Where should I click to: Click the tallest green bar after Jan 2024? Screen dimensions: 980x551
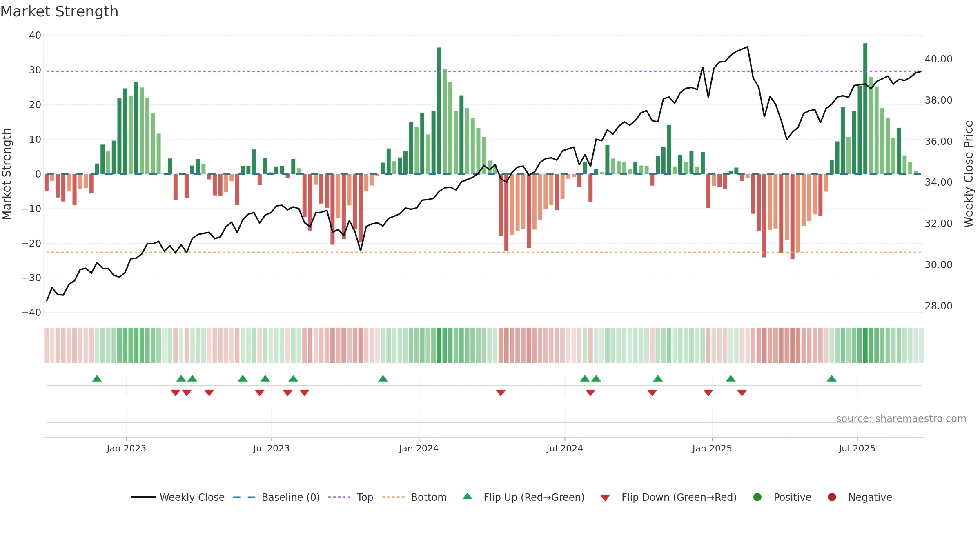click(x=439, y=111)
